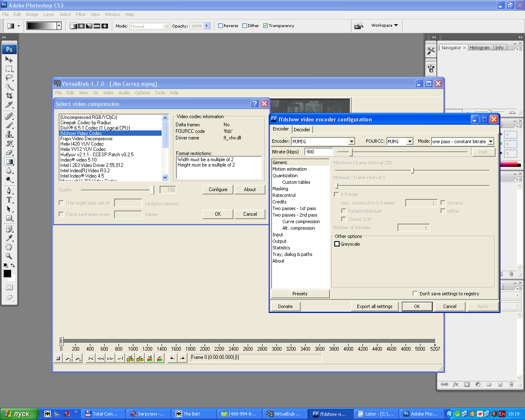Jump to start of video in VirtualDub

pyautogui.click(x=91, y=358)
